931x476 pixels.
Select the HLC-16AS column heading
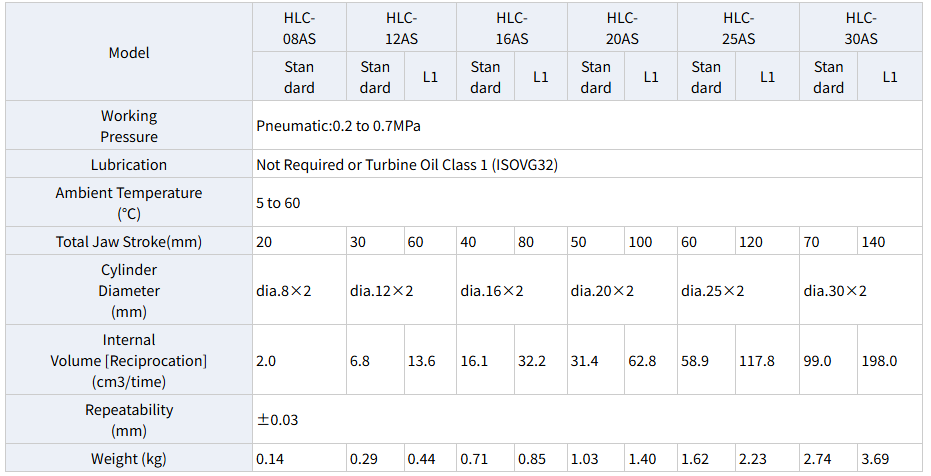[511, 28]
